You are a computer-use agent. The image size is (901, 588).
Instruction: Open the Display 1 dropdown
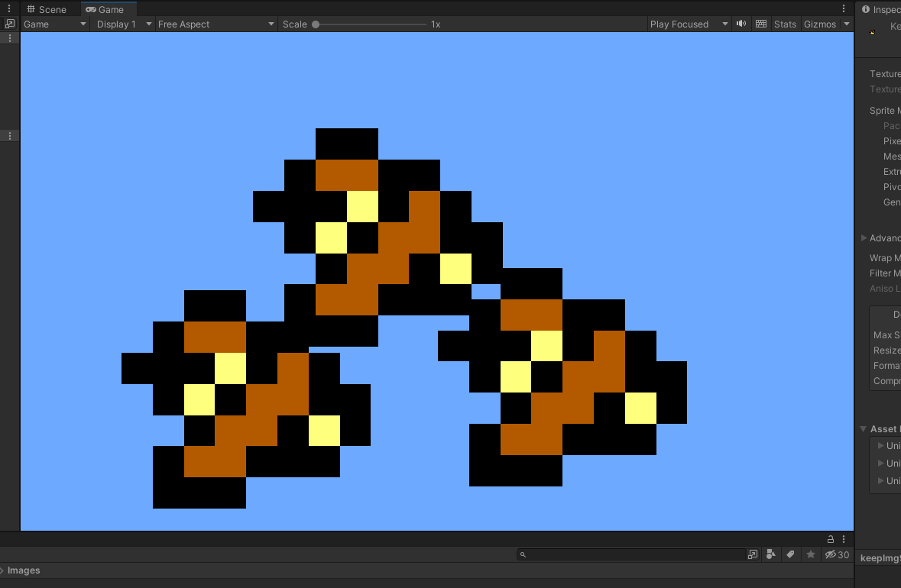123,24
